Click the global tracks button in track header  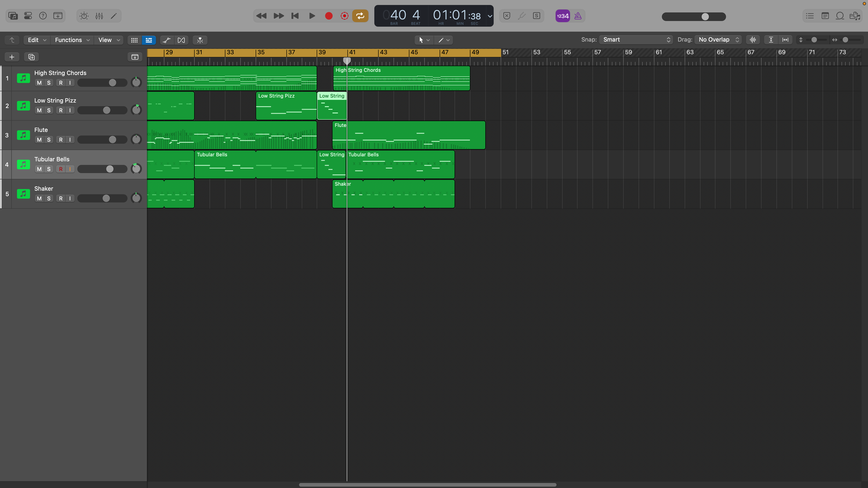tap(135, 57)
